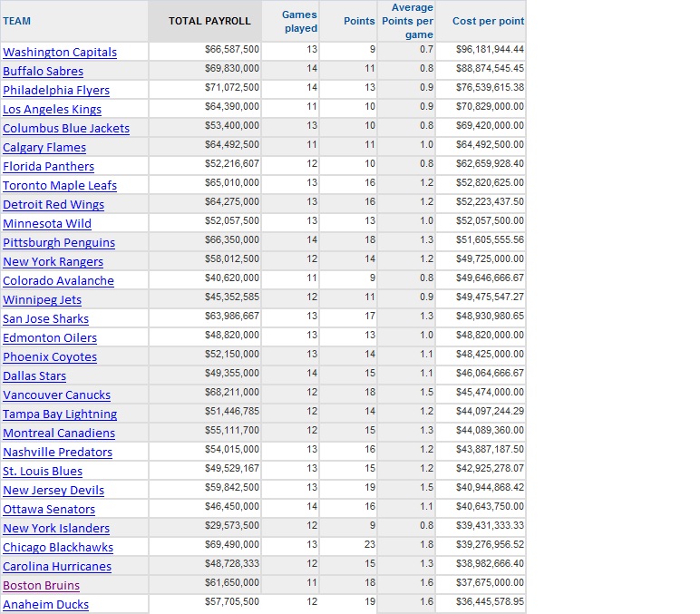Viewport: 700px width, 614px height.
Task: Select payroll value $69,830,000
Action: pyautogui.click(x=232, y=68)
